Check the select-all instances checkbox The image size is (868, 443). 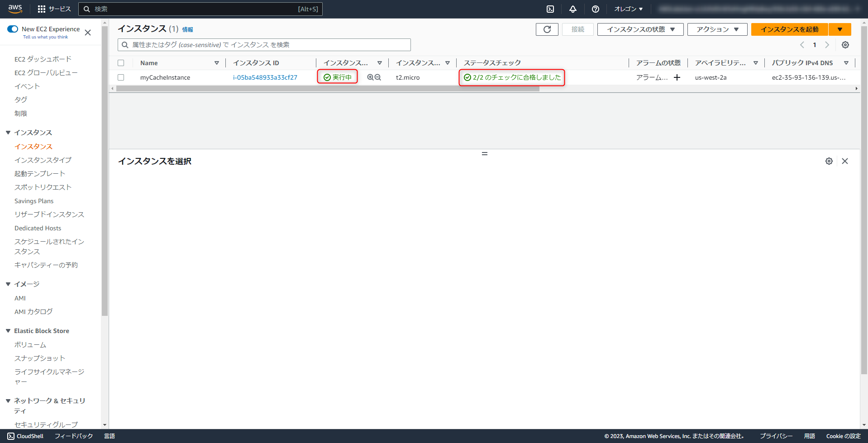point(121,63)
